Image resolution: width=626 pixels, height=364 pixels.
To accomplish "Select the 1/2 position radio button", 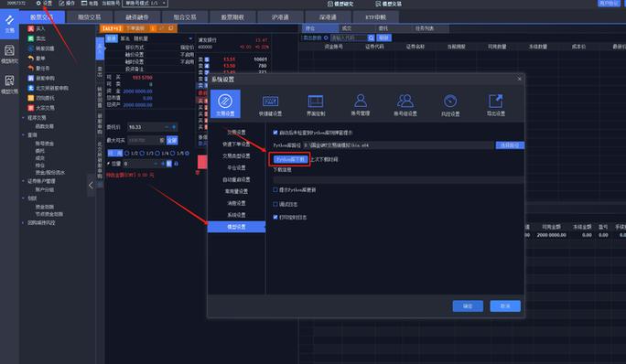I will click(x=127, y=153).
